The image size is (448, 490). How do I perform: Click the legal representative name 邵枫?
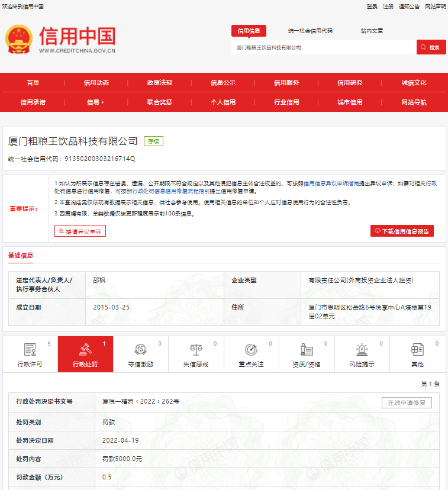coord(99,281)
